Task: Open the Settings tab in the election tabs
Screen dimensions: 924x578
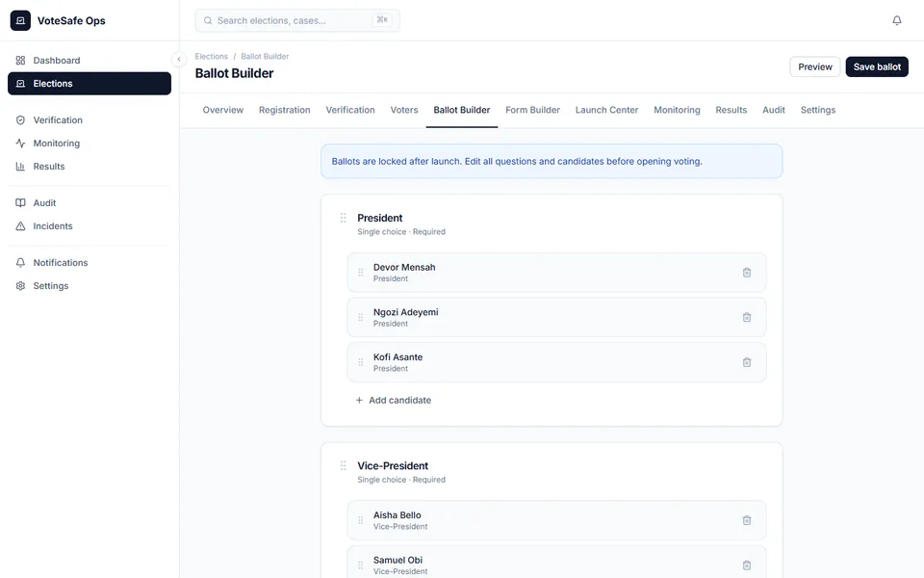Action: click(817, 110)
